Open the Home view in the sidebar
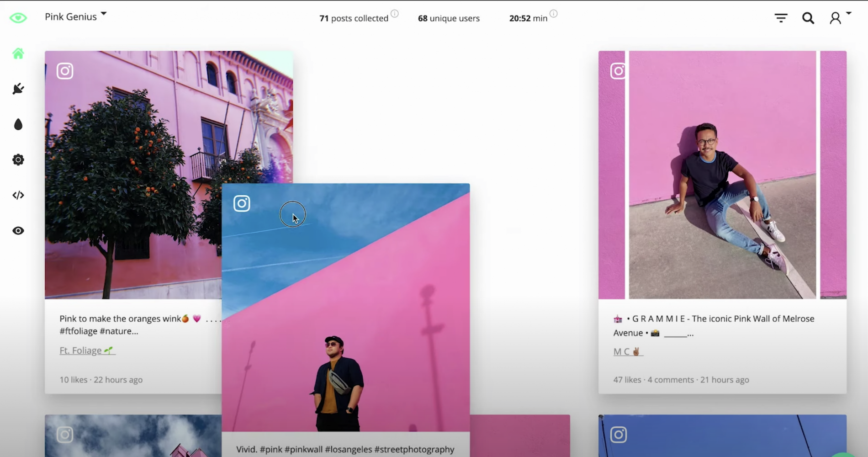Screen dimensions: 868x457 [x=18, y=53]
